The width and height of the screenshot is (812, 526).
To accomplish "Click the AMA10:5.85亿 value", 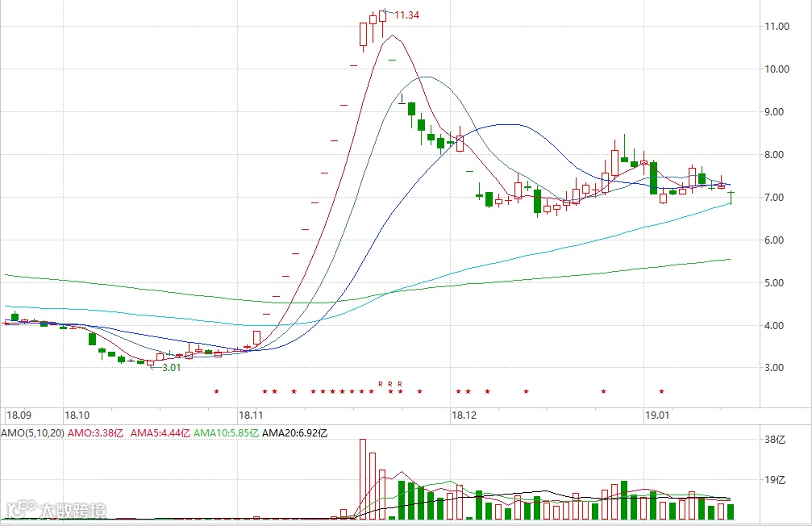I will pos(227,432).
